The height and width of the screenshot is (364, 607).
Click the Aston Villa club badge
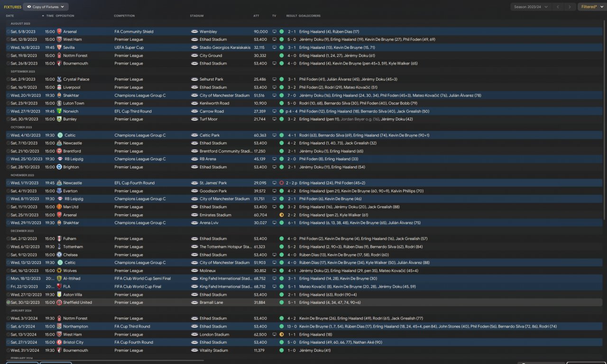pyautogui.click(x=59, y=294)
